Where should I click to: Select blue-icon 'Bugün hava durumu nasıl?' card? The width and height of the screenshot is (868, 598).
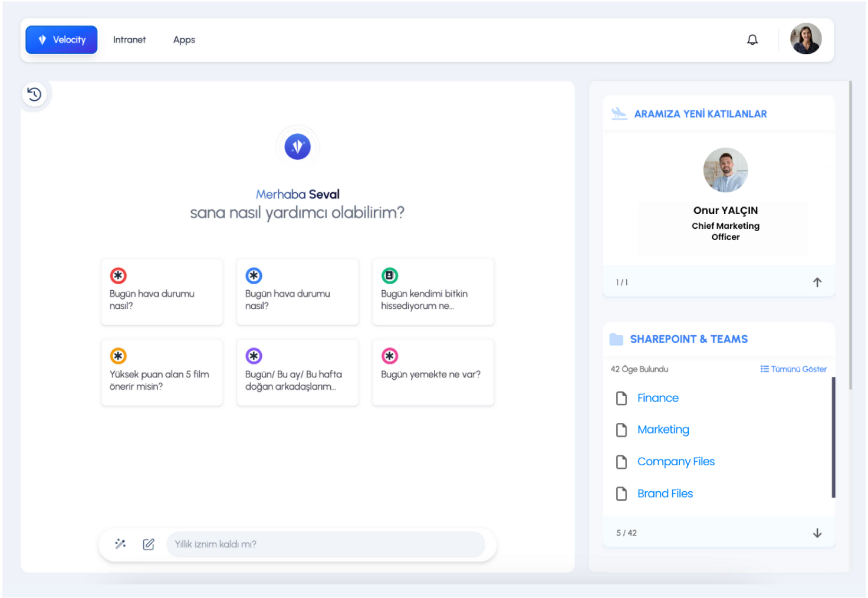coord(298,291)
